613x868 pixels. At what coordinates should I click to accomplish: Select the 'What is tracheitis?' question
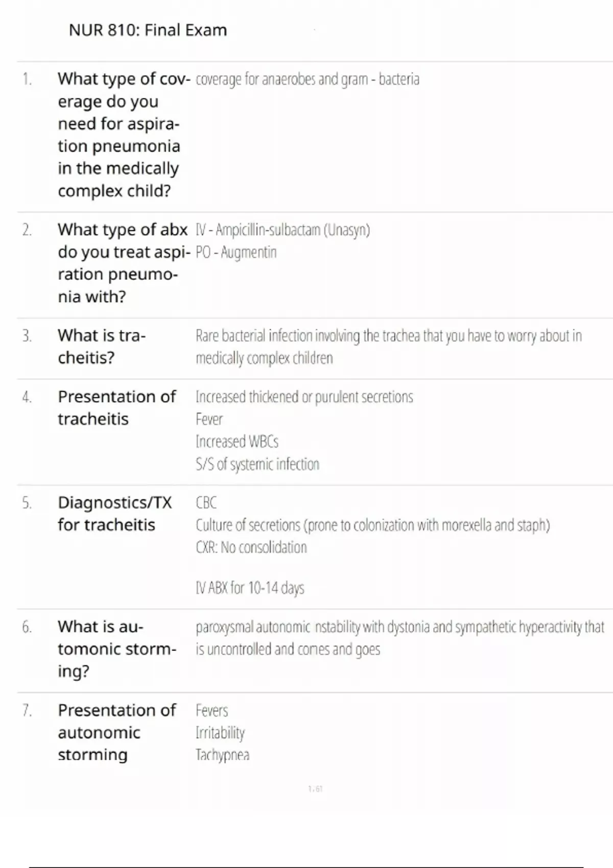[102, 346]
